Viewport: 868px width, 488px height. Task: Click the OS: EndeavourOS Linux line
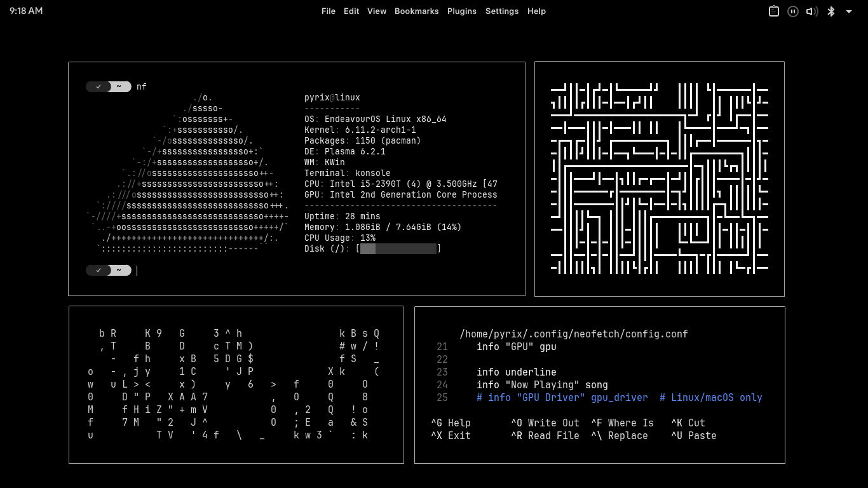pos(376,119)
